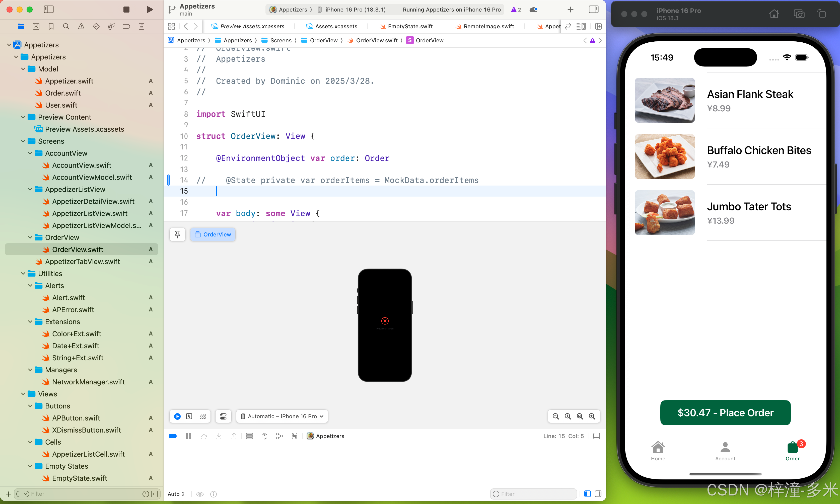Image resolution: width=840 pixels, height=504 pixels.
Task: Click the Run (play) button in toolbar
Action: coord(150,10)
